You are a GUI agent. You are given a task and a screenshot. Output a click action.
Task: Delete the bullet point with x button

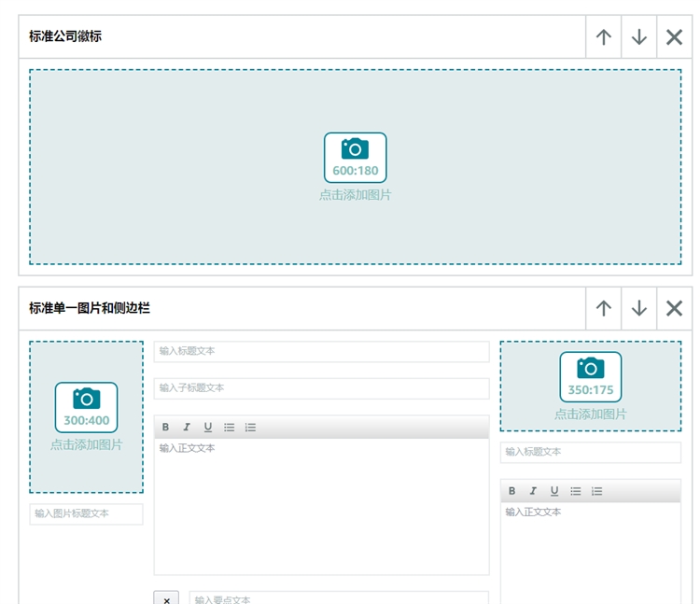[x=166, y=598]
